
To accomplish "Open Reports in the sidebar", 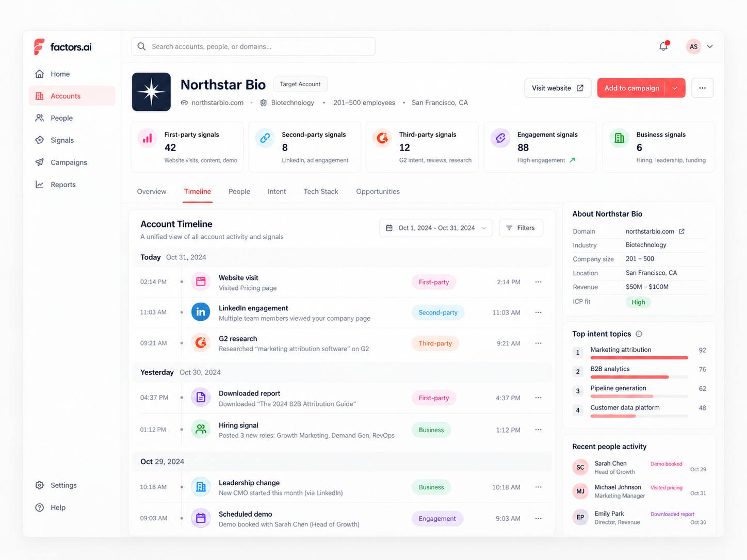I will pyautogui.click(x=72, y=185).
